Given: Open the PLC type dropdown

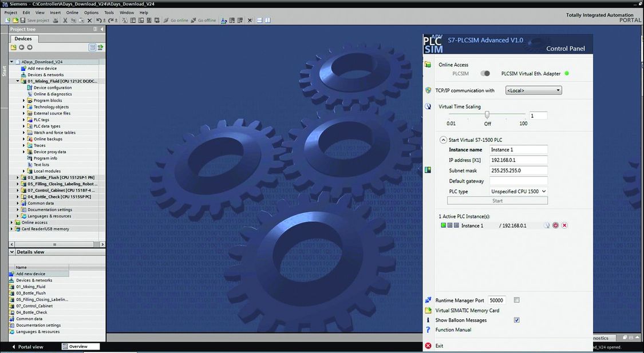Looking at the screenshot, I should tap(518, 191).
